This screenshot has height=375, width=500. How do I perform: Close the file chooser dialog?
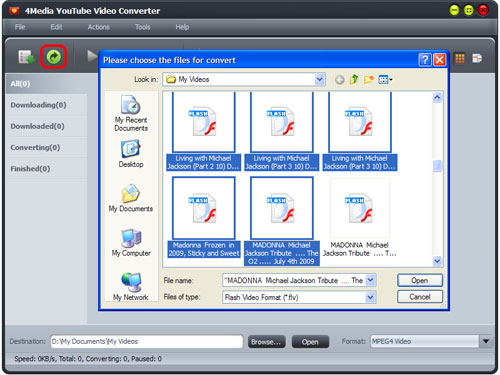click(x=440, y=60)
